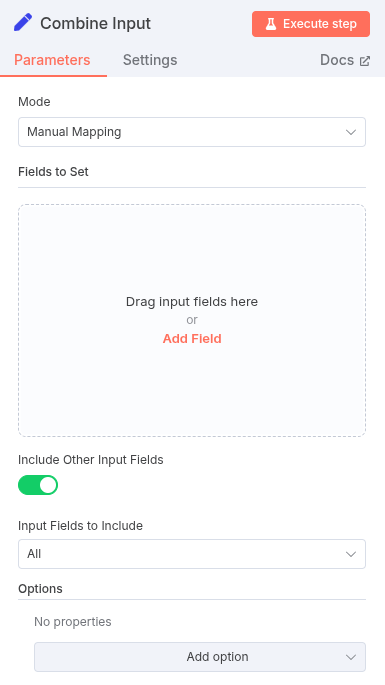Click the Fields to Set label
Viewport: 385px width, 685px height.
[53, 172]
